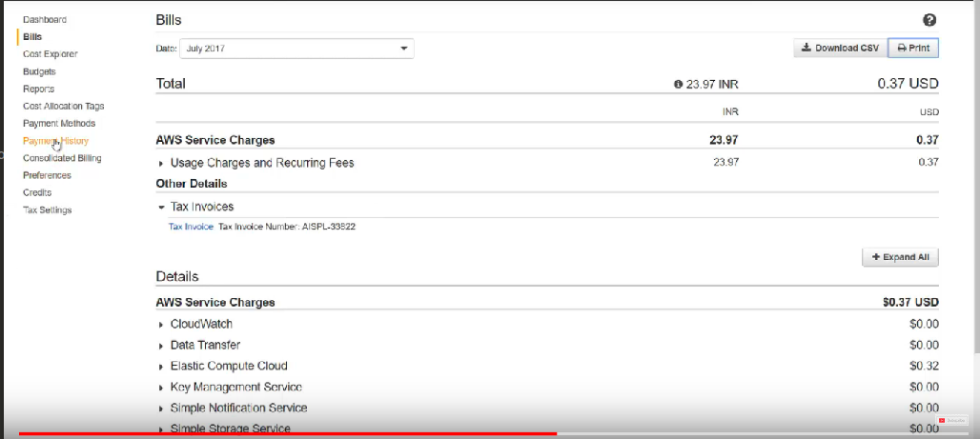
Task: Click the info icon beside 23.97 INR
Action: [678, 84]
